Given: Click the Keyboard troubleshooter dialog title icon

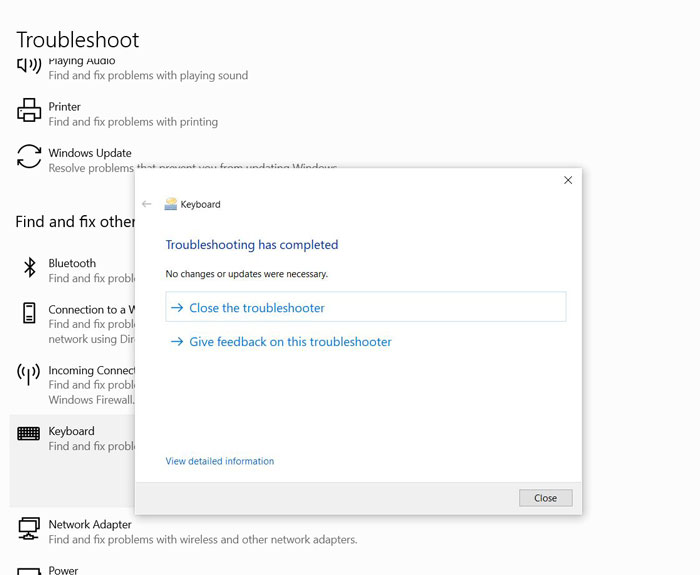Looking at the screenshot, I should click(x=171, y=204).
